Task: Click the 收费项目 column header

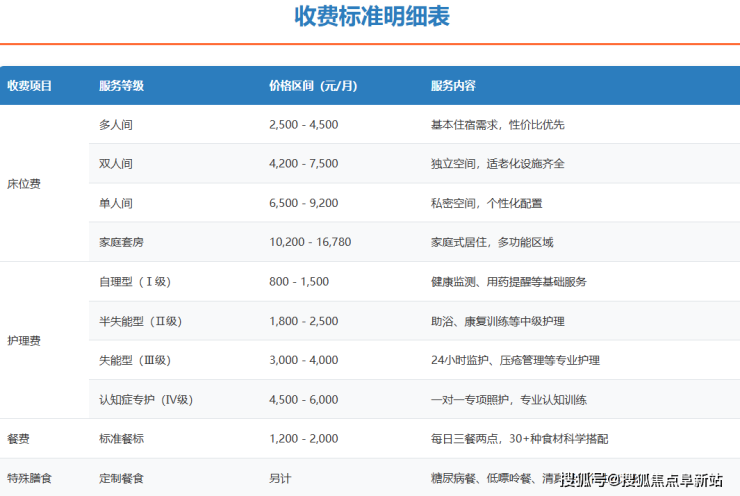Action: click(x=30, y=86)
